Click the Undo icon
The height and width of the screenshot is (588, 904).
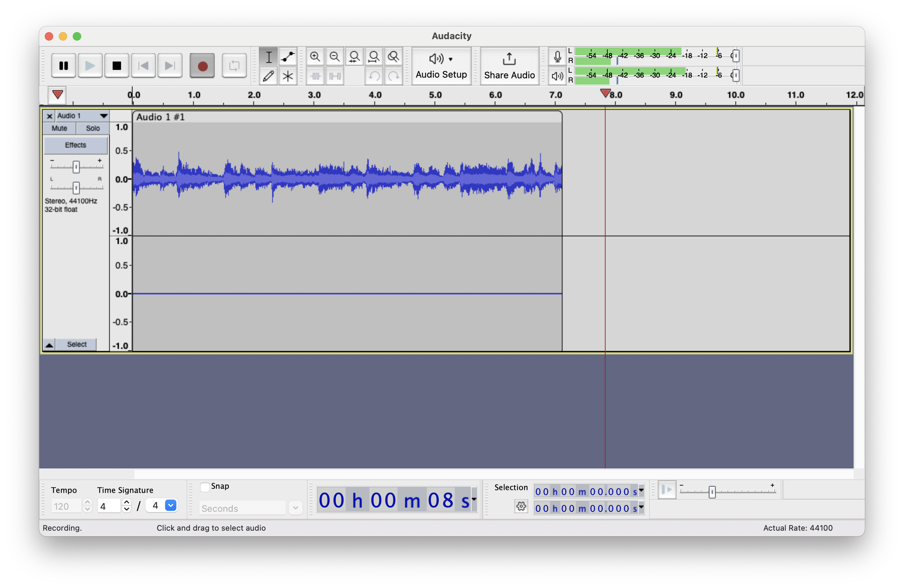click(x=374, y=76)
